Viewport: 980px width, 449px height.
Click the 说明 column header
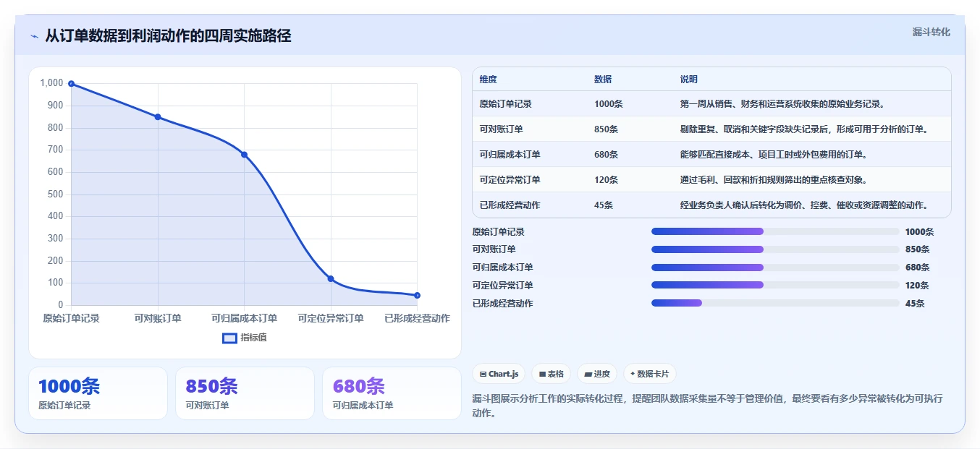pyautogui.click(x=689, y=80)
